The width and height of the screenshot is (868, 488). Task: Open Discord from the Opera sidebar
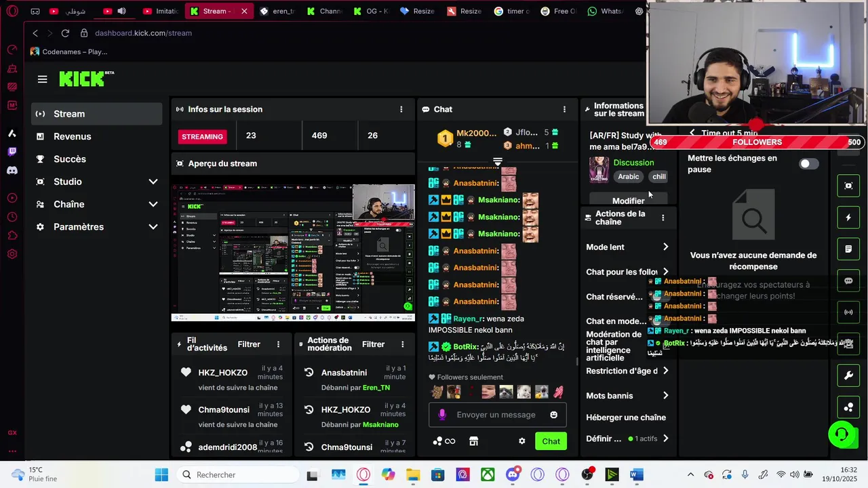12,171
